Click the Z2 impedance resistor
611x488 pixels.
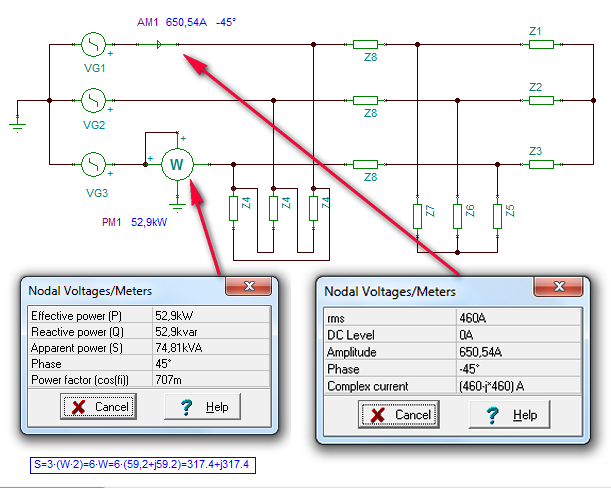(x=536, y=100)
